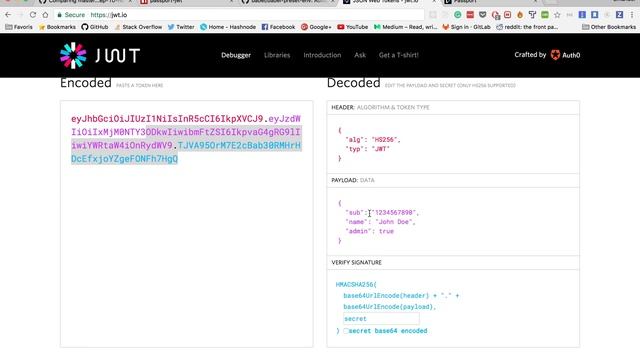Open the reddit front page bookmark
This screenshot has height=360, width=640.
click(527, 27)
